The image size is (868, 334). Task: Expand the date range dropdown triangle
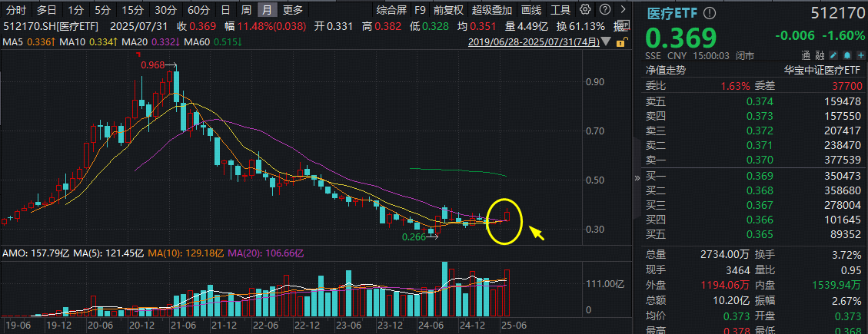click(607, 41)
